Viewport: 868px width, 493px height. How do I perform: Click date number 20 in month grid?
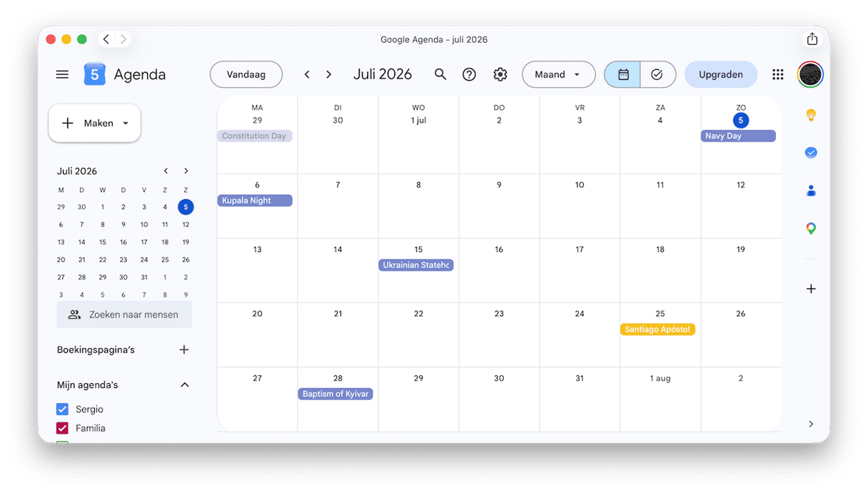[257, 314]
